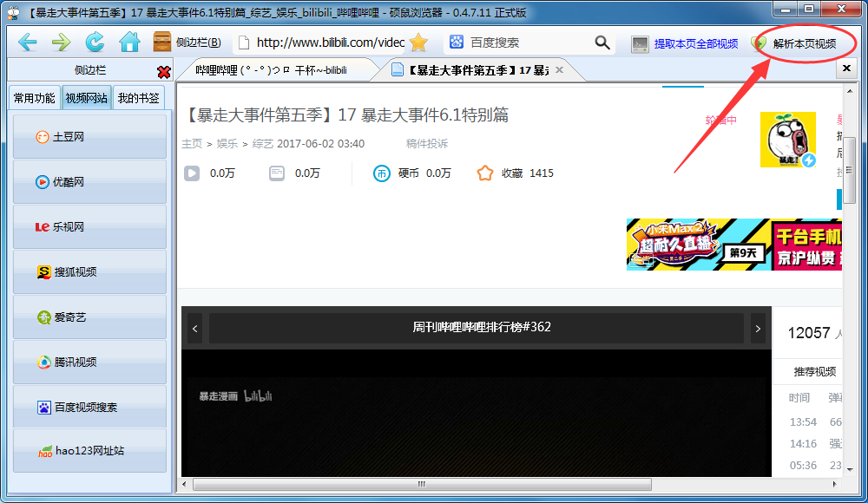Image resolution: width=868 pixels, height=503 pixels.
Task: Click the vertical scrollbar thumb
Action: coord(850,170)
